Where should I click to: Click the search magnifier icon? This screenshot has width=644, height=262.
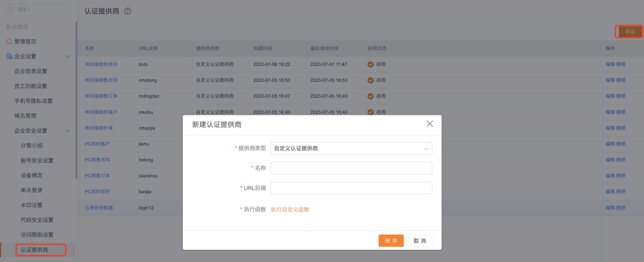click(x=12, y=10)
